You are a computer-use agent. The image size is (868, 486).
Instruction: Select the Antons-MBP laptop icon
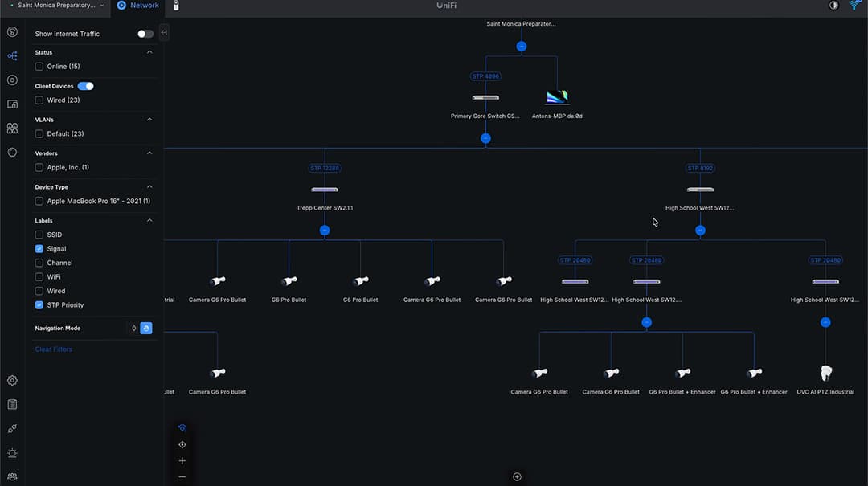click(x=557, y=97)
